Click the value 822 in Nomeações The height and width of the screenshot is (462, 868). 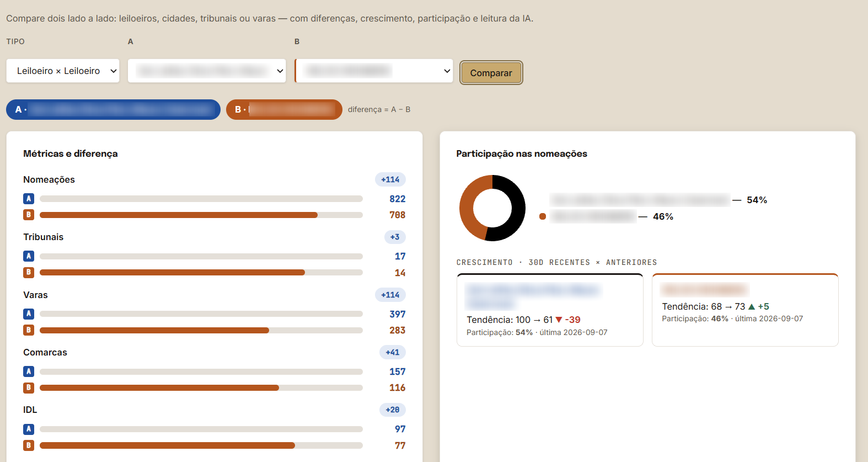(x=398, y=199)
